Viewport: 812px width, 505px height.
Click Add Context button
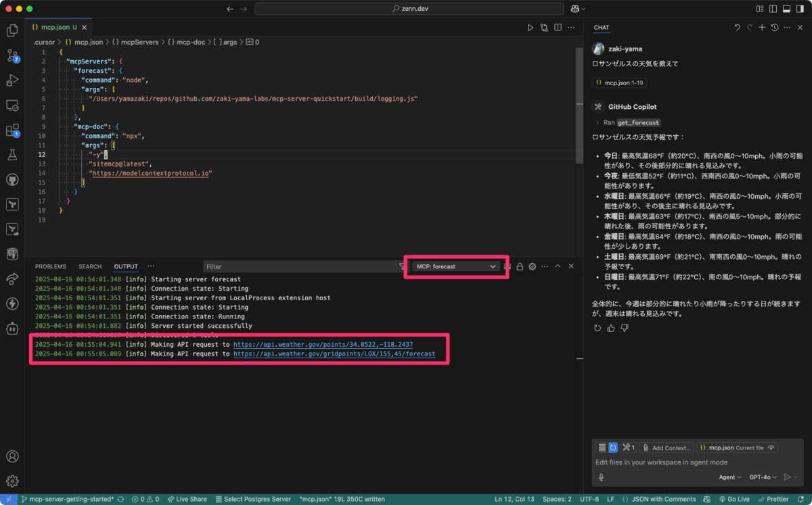[666, 448]
